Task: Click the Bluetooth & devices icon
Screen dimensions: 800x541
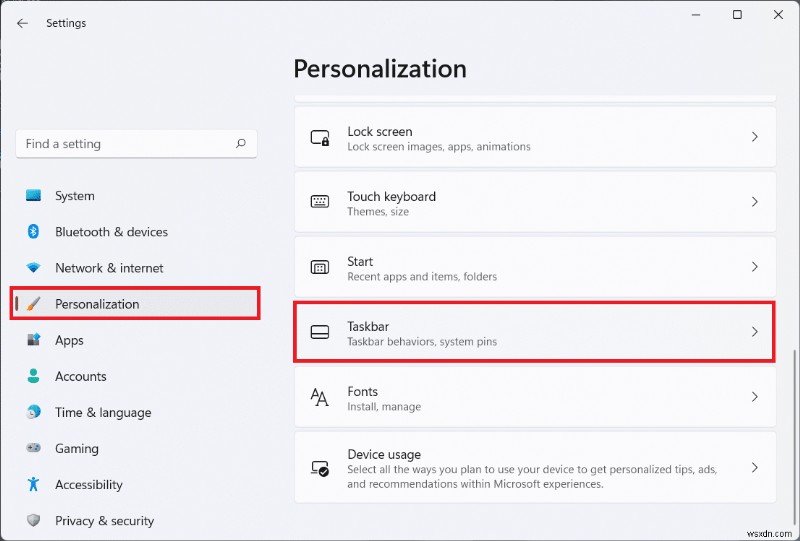Action: tap(33, 232)
